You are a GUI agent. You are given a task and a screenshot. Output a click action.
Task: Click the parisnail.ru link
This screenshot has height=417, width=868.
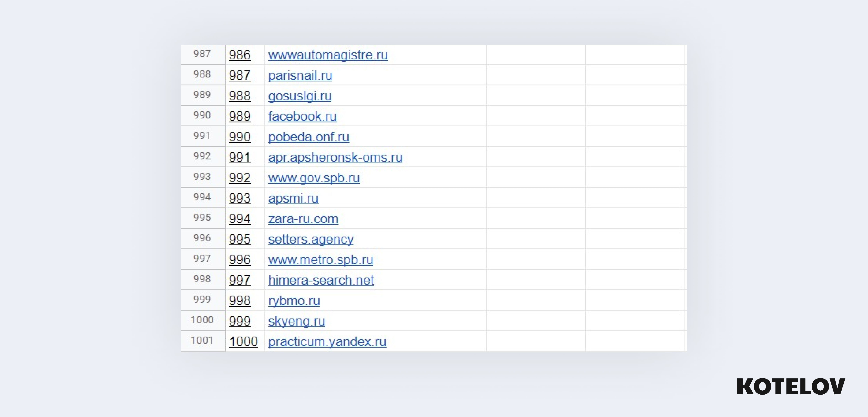click(x=300, y=75)
